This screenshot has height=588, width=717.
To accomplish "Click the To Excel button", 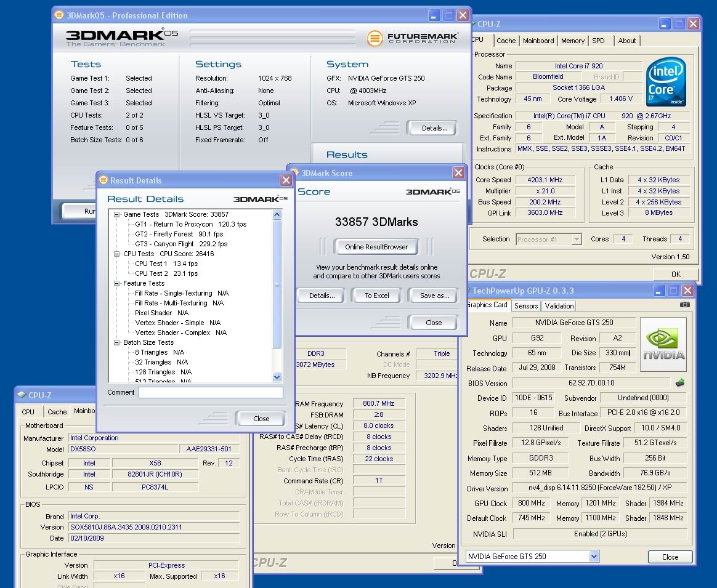I will (376, 296).
